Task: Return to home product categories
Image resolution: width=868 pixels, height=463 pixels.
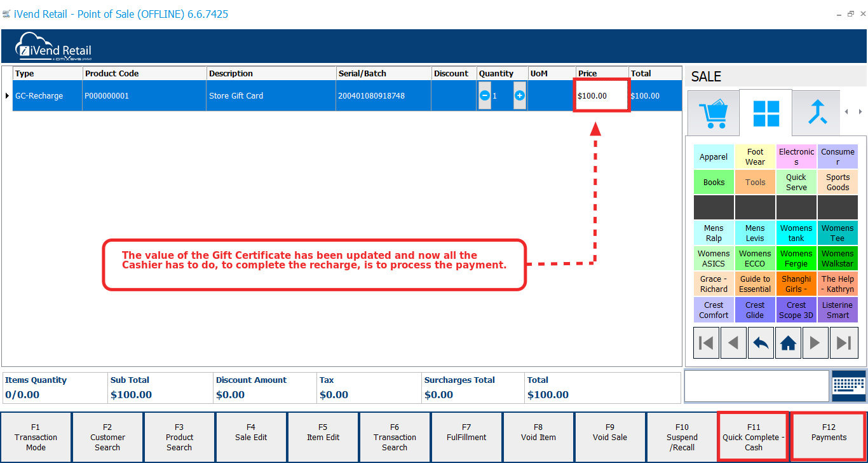Action: pos(788,343)
